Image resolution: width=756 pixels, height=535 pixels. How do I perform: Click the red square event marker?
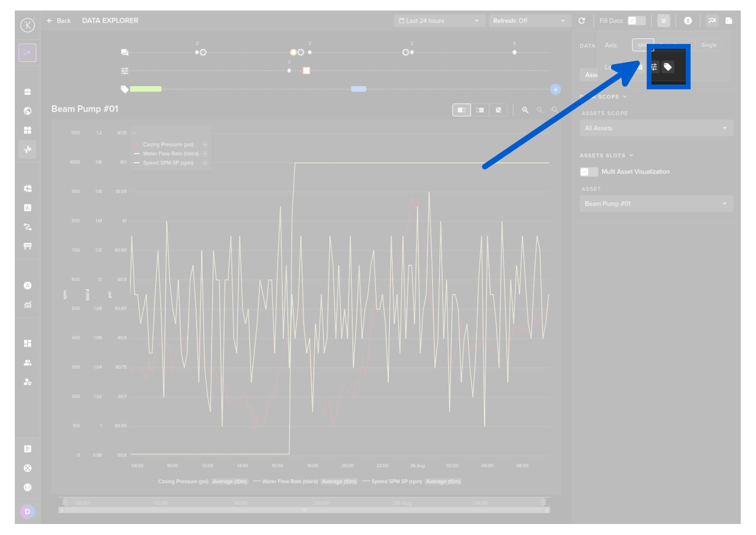coord(306,71)
